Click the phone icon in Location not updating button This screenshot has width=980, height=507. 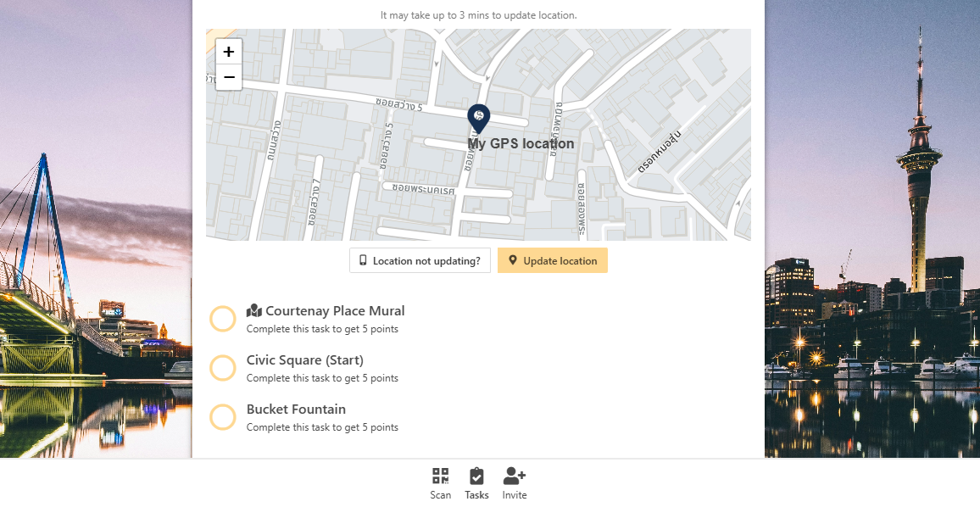point(364,260)
